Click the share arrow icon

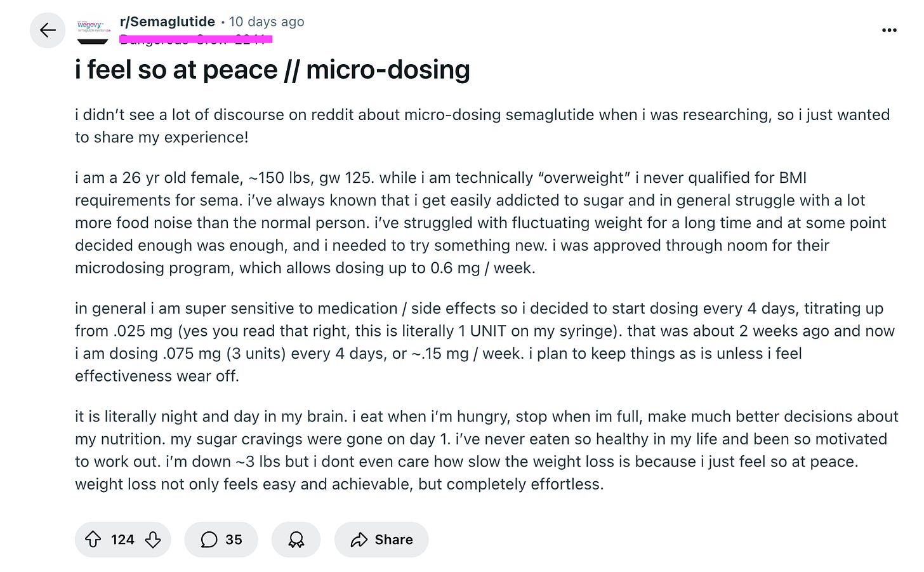(359, 540)
